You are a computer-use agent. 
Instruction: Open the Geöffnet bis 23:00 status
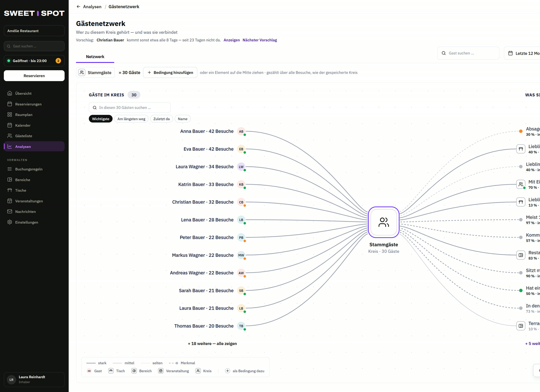34,61
